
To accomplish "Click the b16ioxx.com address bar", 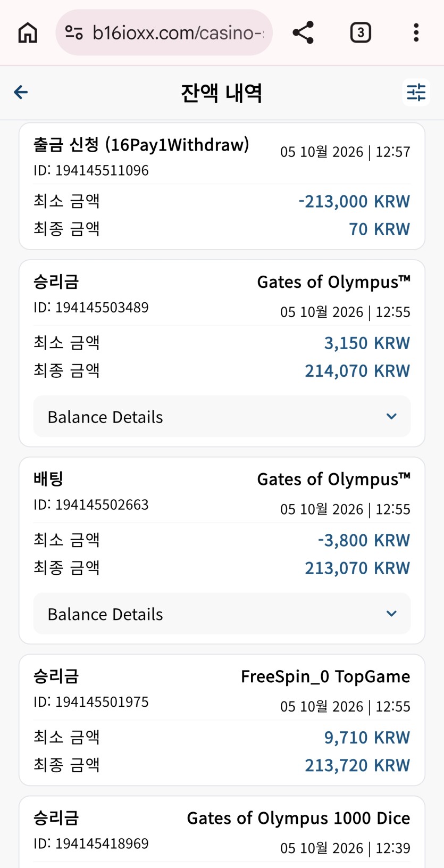I will pyautogui.click(x=164, y=32).
